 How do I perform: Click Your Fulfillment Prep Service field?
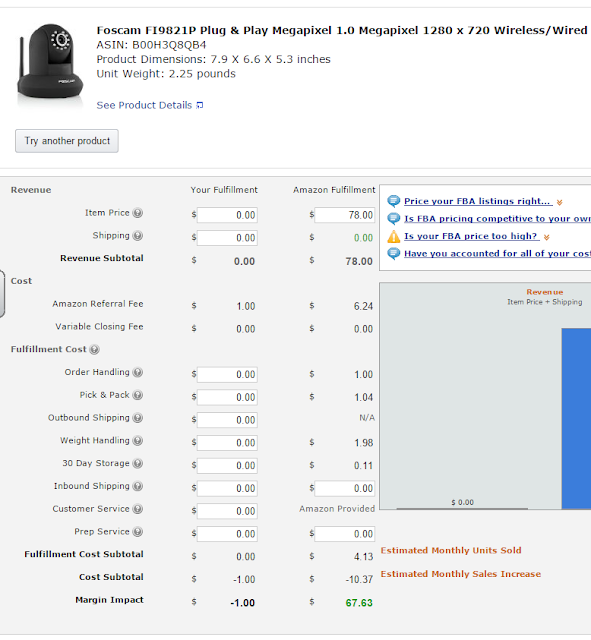(x=227, y=534)
